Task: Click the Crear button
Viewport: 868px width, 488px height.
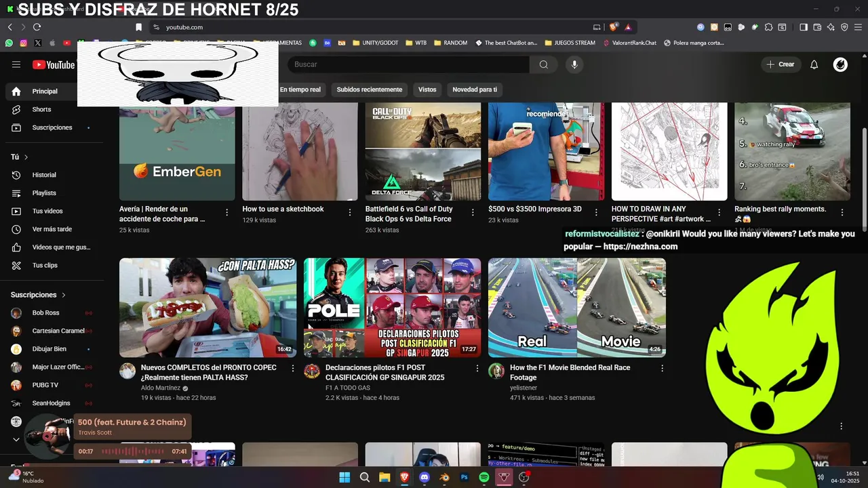Action: 781,64
